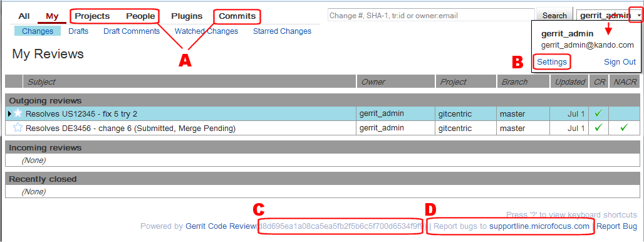Image resolution: width=644 pixels, height=242 pixels.
Task: Click the Search button
Action: (x=554, y=16)
